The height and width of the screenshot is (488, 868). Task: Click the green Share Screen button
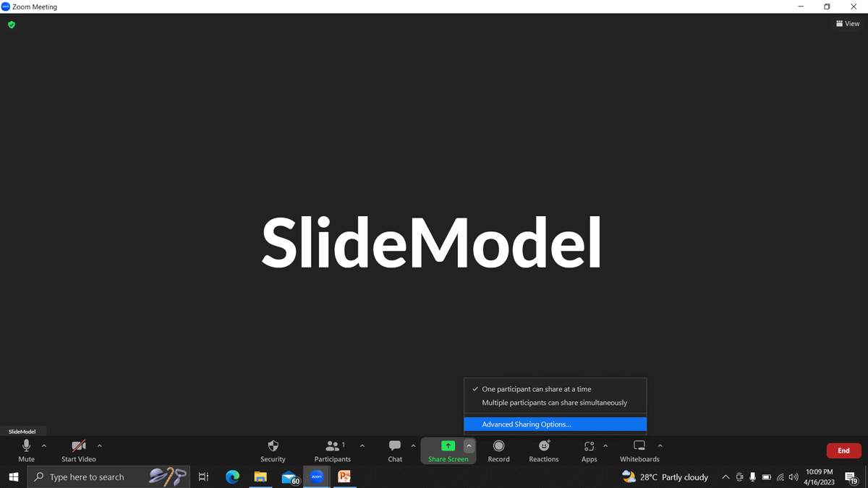(x=448, y=450)
